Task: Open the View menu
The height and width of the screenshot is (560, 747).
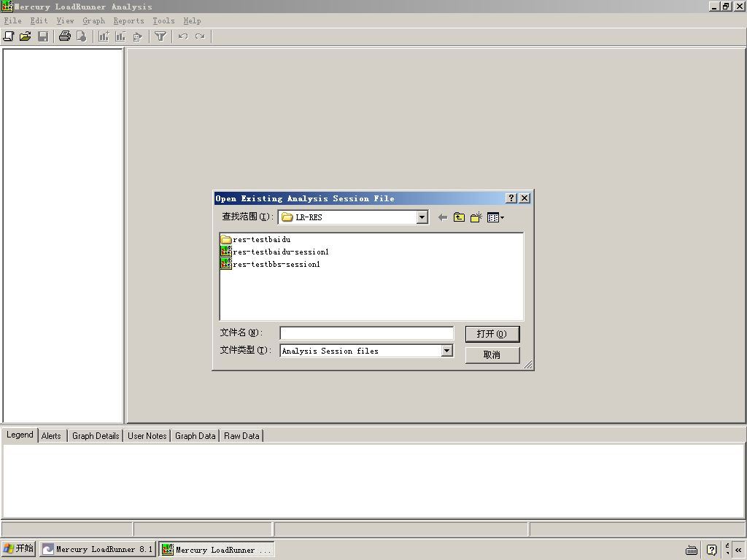Action: (x=65, y=21)
